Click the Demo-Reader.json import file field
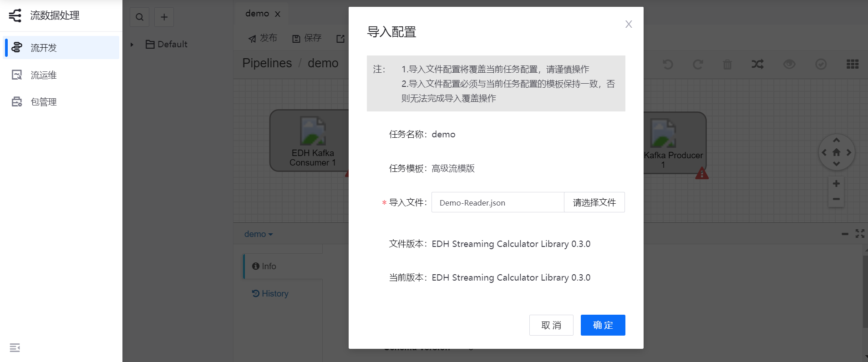This screenshot has width=868, height=362. pyautogui.click(x=497, y=202)
